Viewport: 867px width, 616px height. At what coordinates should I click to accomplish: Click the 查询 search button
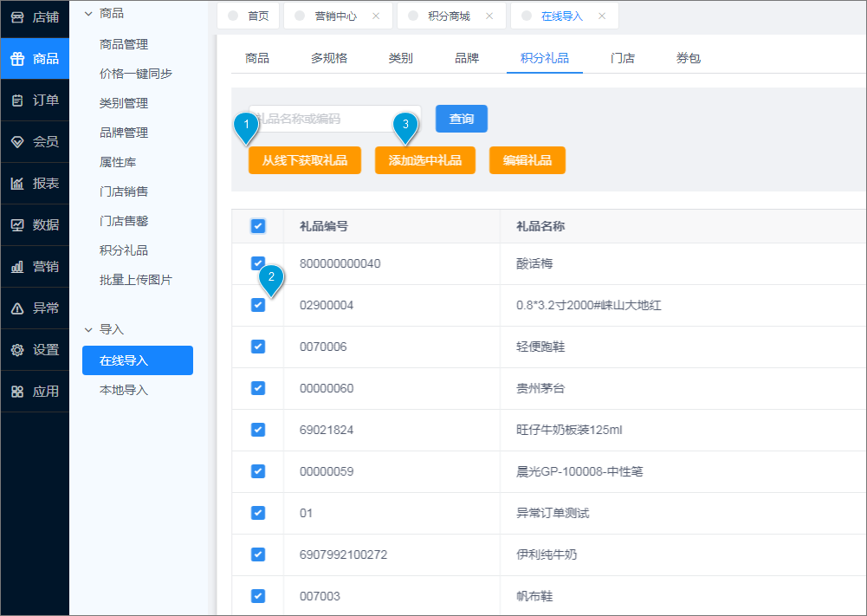[x=462, y=119]
